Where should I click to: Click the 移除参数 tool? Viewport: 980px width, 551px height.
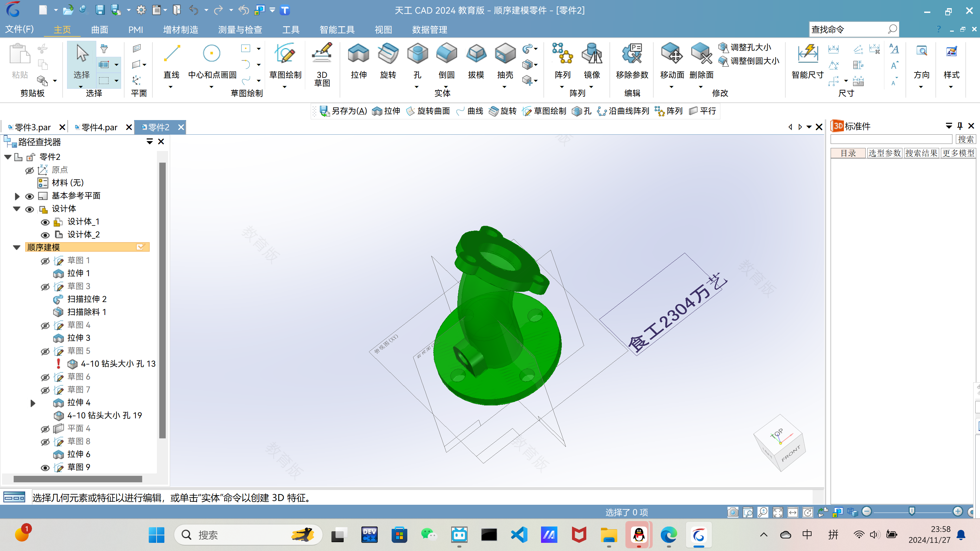pos(632,61)
